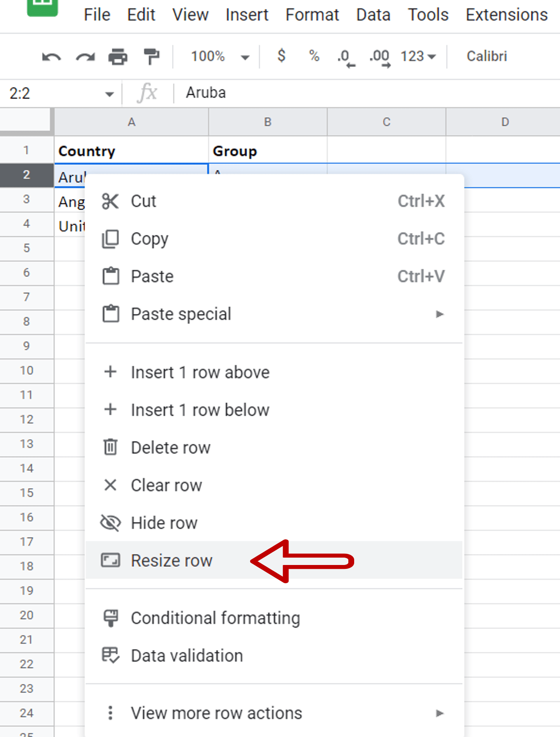Click the formula bar showing Aruba
This screenshot has height=737, width=560.
click(x=205, y=92)
